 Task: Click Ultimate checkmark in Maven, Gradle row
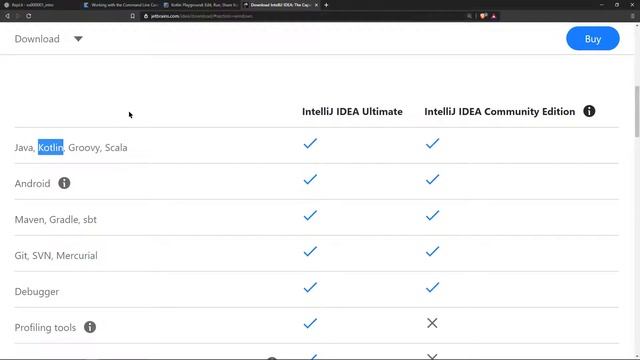[310, 215]
